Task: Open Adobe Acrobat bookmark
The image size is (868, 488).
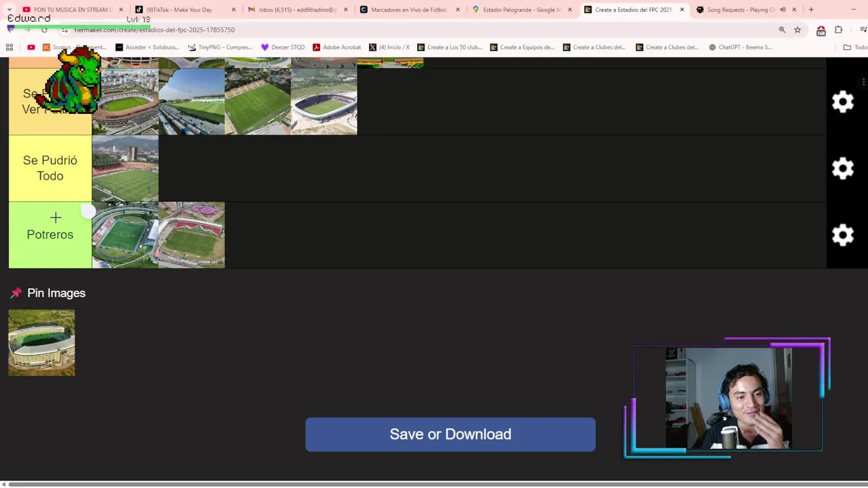Action: [x=336, y=47]
